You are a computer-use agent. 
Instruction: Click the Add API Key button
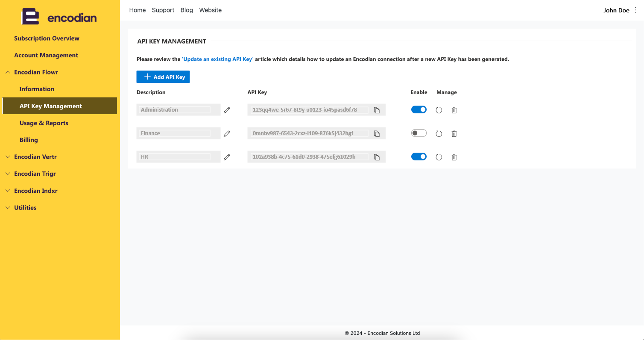click(x=163, y=77)
